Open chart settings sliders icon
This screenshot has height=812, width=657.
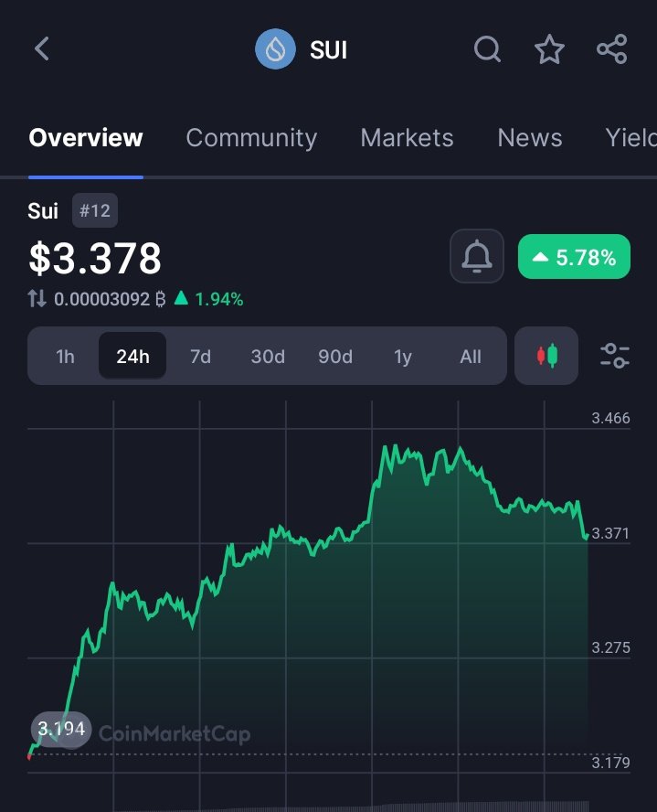pos(615,356)
